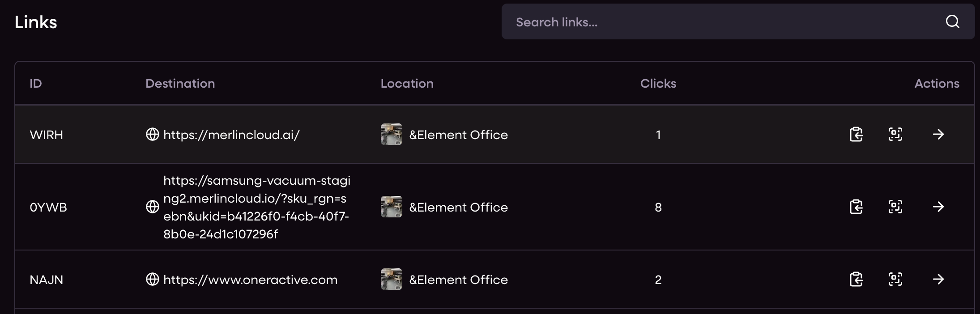Show QR code for NAJN link
The width and height of the screenshot is (980, 314).
(895, 279)
